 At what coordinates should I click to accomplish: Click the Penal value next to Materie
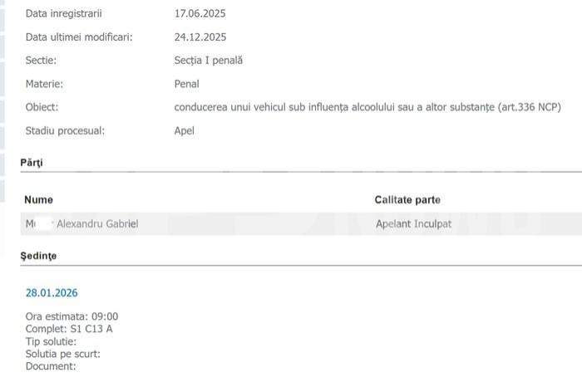pos(187,84)
